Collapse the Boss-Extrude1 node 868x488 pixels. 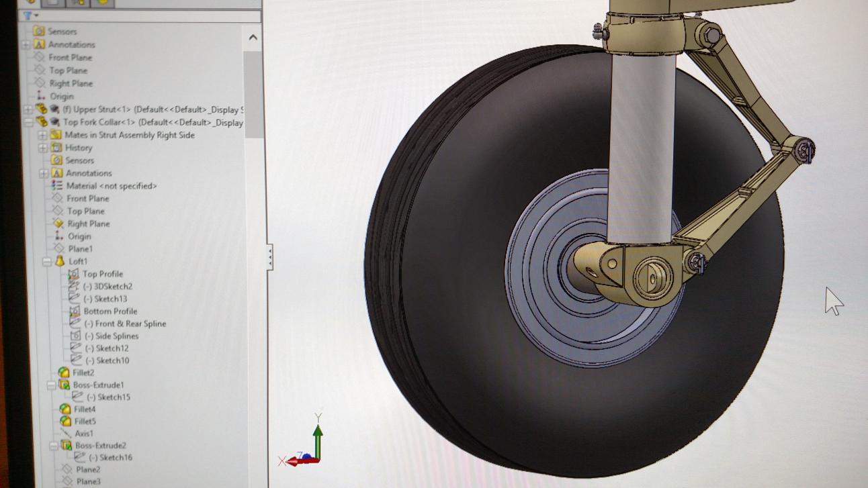click(x=52, y=385)
